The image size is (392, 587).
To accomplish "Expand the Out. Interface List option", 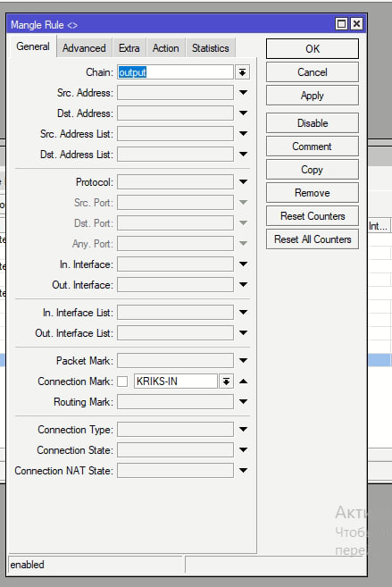I will [x=243, y=332].
